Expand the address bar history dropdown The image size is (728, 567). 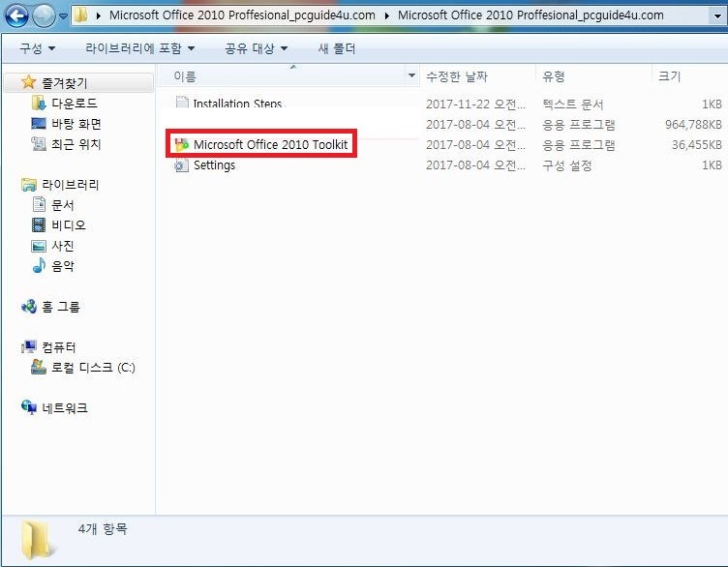coord(717,16)
